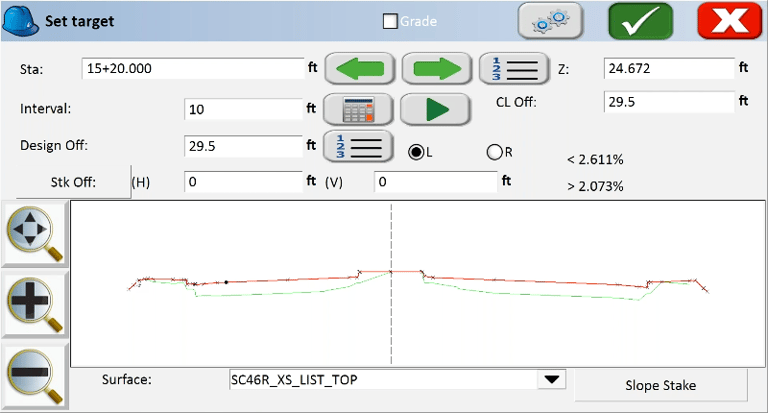Click the < 2.611% slope text
This screenshot has height=413, width=768.
tap(595, 160)
